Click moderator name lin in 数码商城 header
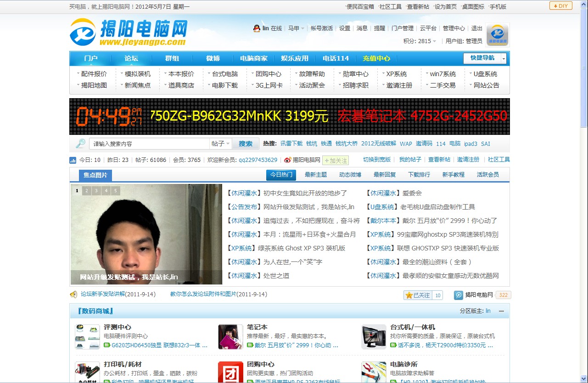The width and height of the screenshot is (588, 383). click(x=488, y=311)
